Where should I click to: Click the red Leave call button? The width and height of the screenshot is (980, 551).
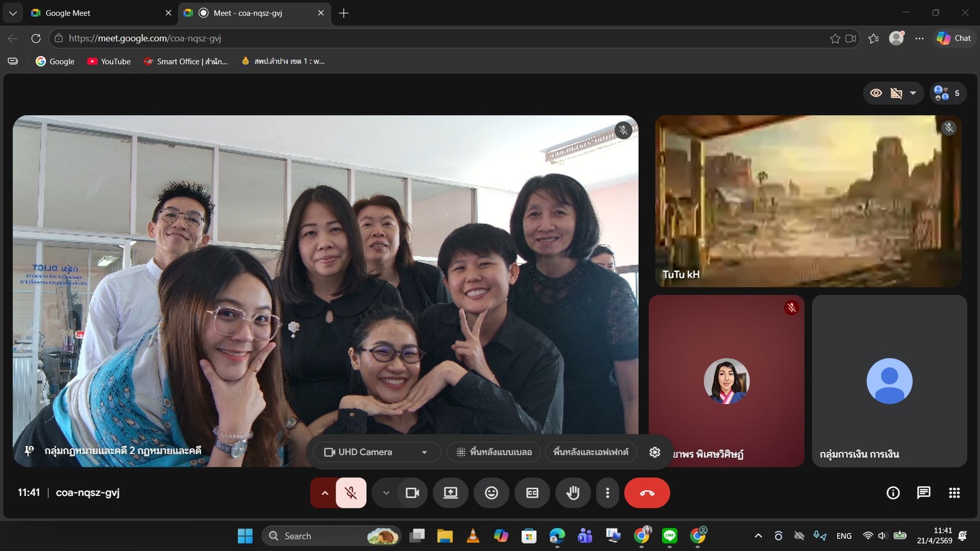pos(647,493)
